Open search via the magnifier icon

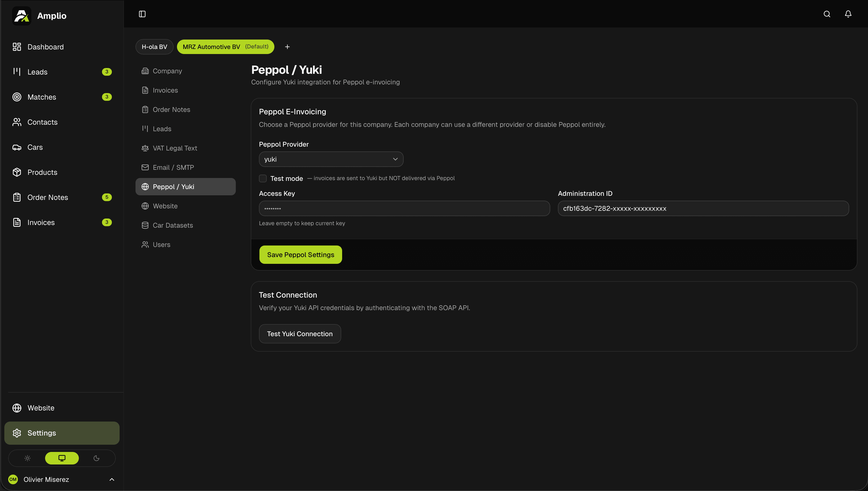827,14
